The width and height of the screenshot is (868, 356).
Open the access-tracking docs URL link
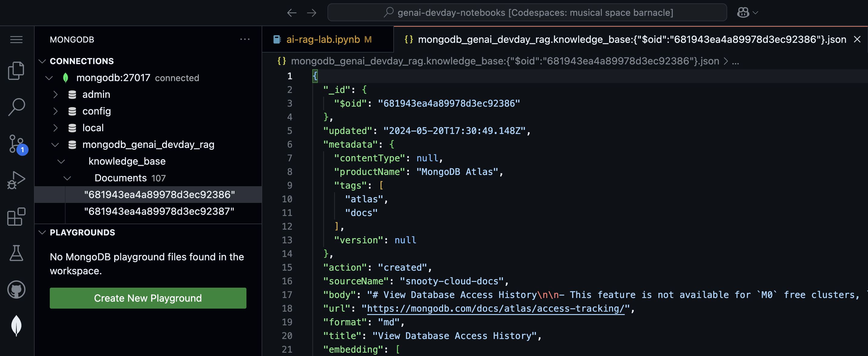pos(496,309)
